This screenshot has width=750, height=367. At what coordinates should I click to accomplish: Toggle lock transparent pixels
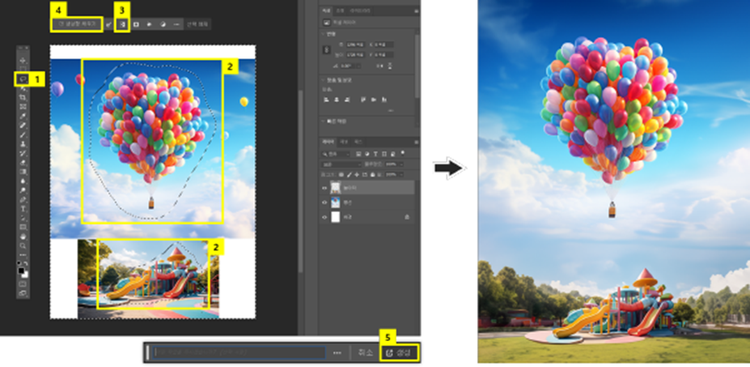click(x=341, y=174)
